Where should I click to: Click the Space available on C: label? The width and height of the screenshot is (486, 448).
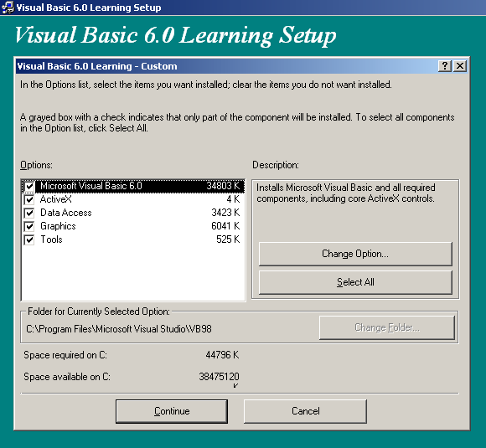pos(67,377)
